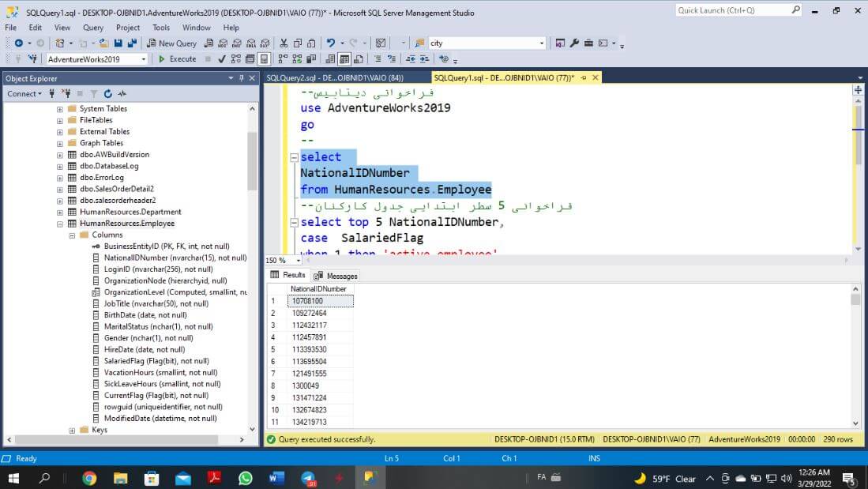The width and height of the screenshot is (868, 489).
Task: Open the SQL Server wrench properties icon
Action: click(573, 43)
